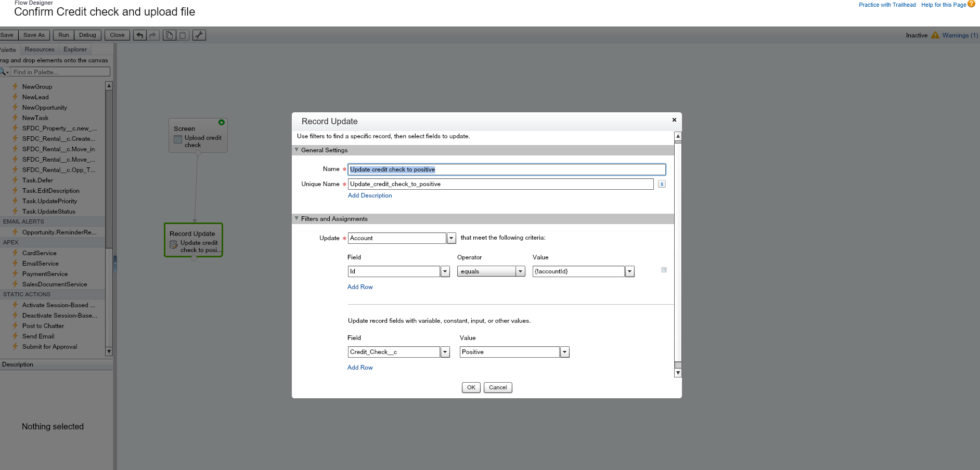Click the lightning icon next to PaymentService
The height and width of the screenshot is (470, 980).
coord(15,273)
